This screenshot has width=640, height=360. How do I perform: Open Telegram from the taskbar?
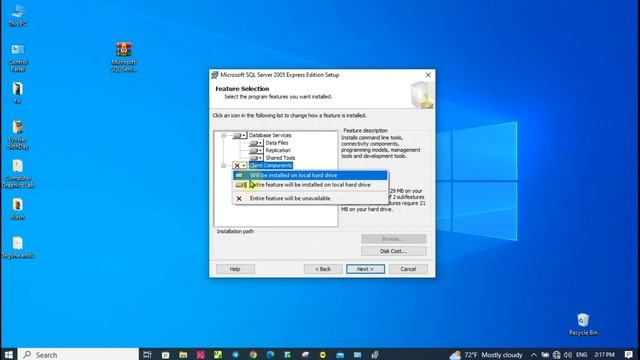point(236,355)
